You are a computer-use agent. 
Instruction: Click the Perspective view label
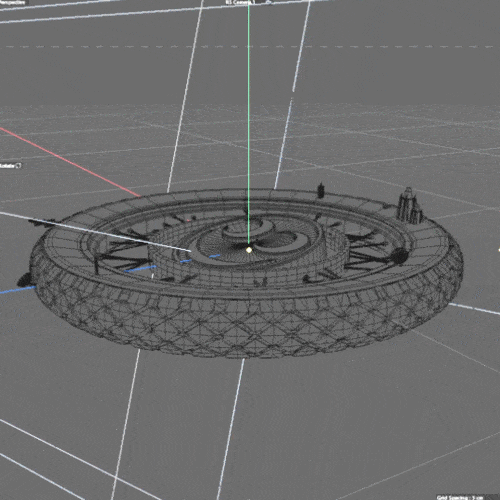click(13, 2)
